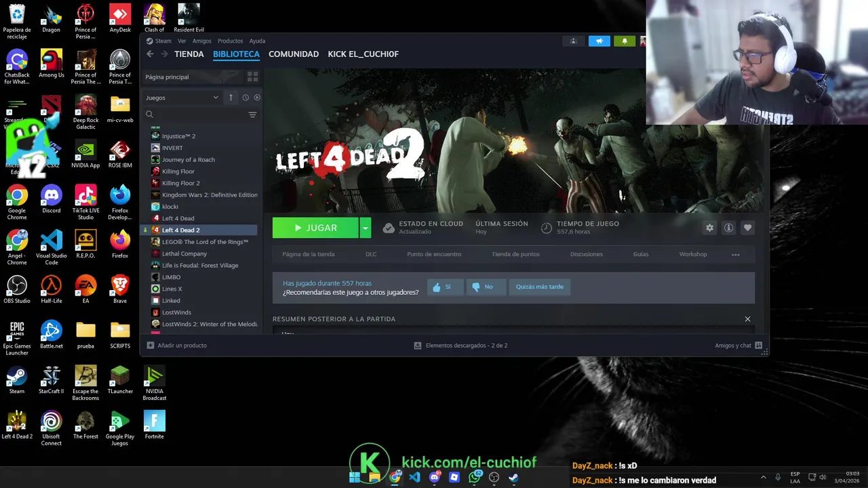868x488 pixels.
Task: Click 'Has jugado durante 557 horas' text
Action: point(327,283)
